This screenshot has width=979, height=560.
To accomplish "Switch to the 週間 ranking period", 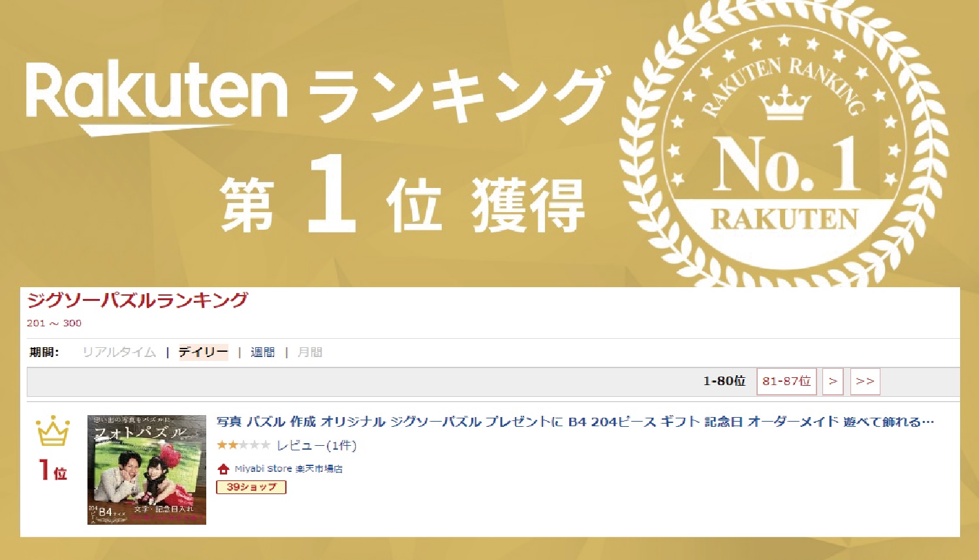I will pyautogui.click(x=262, y=352).
